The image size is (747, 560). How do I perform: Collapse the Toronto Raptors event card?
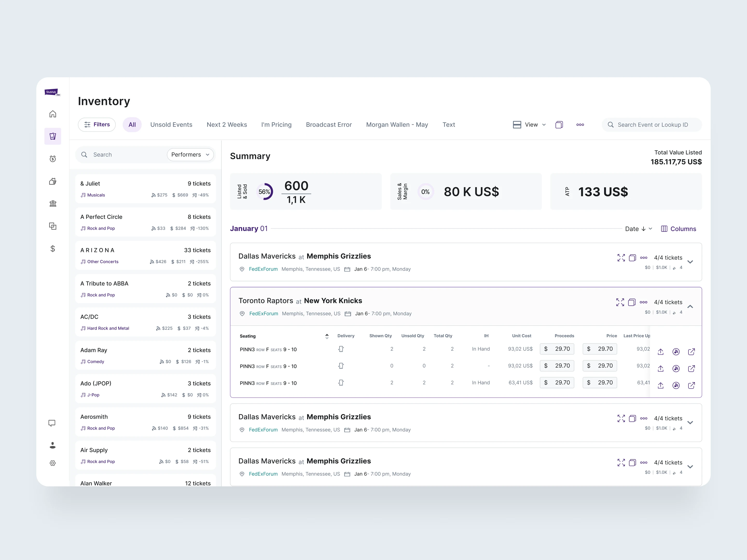[690, 306]
